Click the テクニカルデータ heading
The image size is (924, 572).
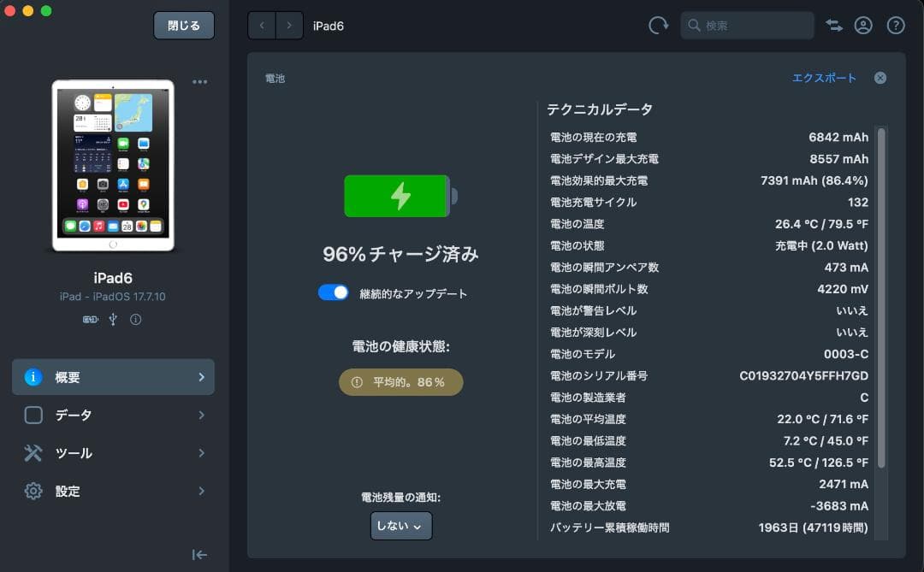599,109
